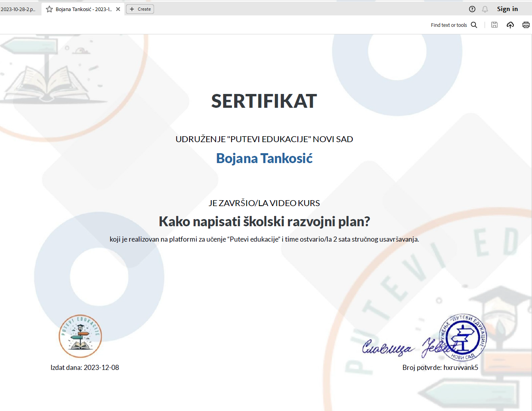532x411 pixels.
Task: Select the Bojana Tankosić document tab
Action: tap(83, 9)
